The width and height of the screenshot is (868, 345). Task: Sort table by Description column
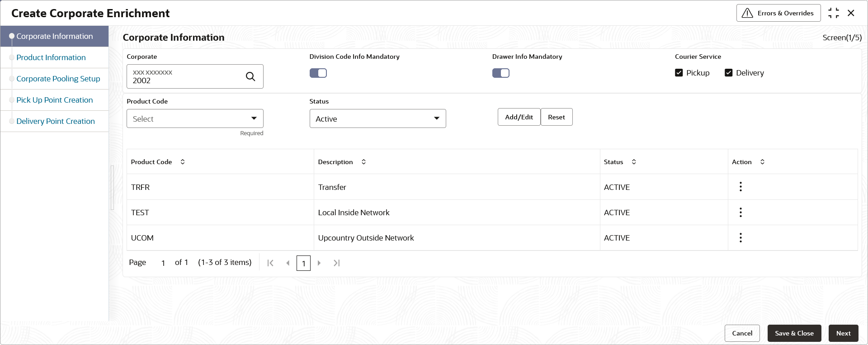click(x=363, y=162)
